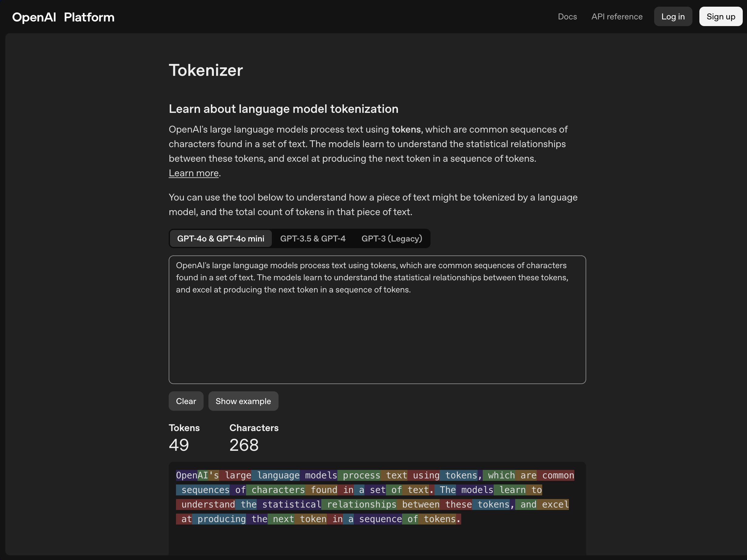Click the Sign up button
Viewport: 747px width, 560px height.
(721, 17)
